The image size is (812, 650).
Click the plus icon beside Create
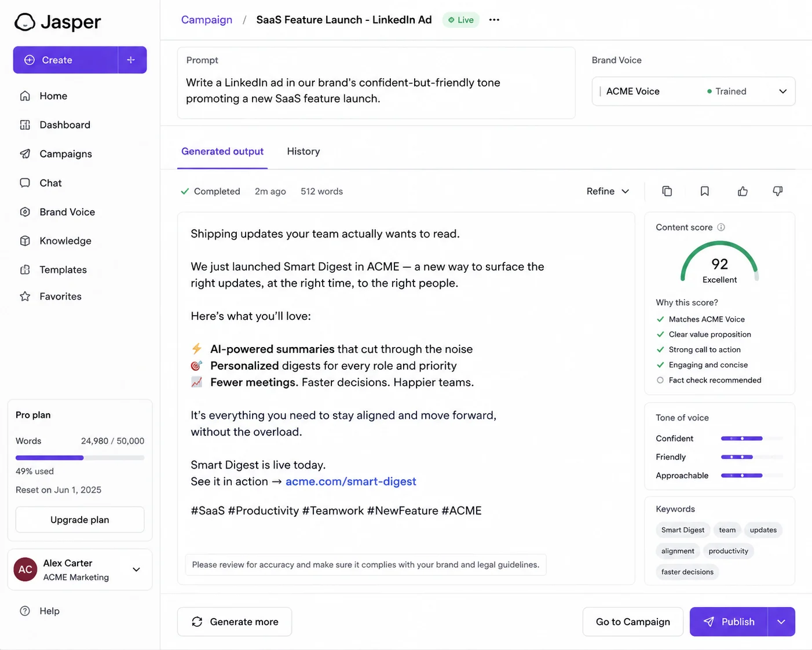[131, 60]
